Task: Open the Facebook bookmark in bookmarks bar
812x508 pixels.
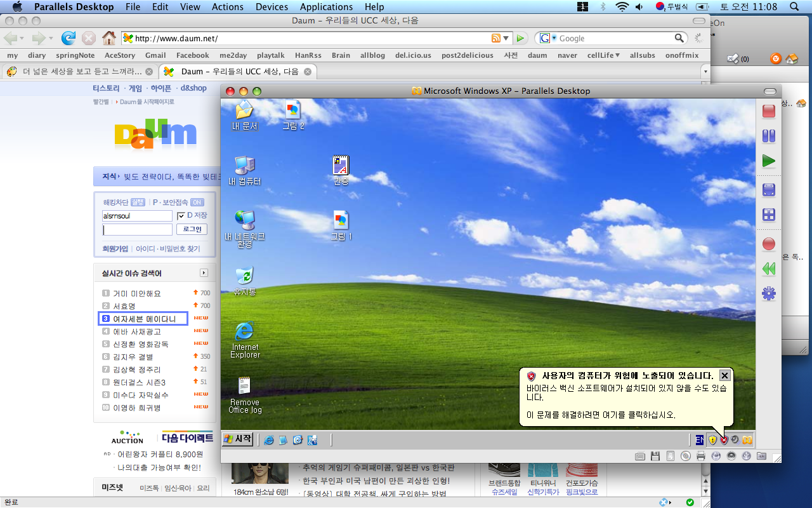Action: tap(193, 55)
